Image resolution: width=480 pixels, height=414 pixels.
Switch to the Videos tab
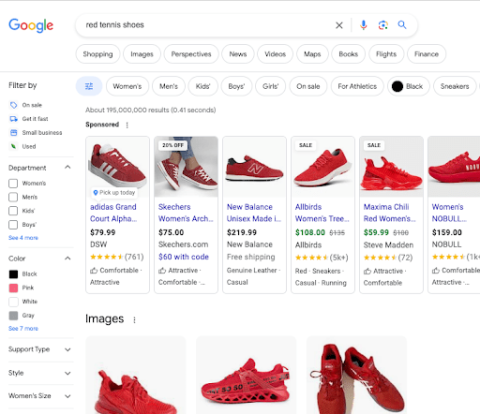[x=275, y=54]
